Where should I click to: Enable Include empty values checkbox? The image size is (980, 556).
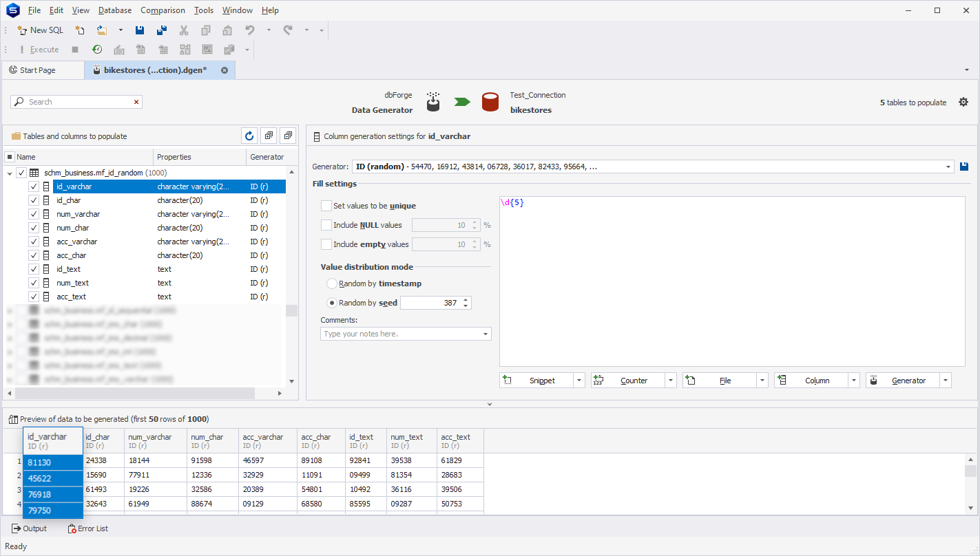[326, 244]
